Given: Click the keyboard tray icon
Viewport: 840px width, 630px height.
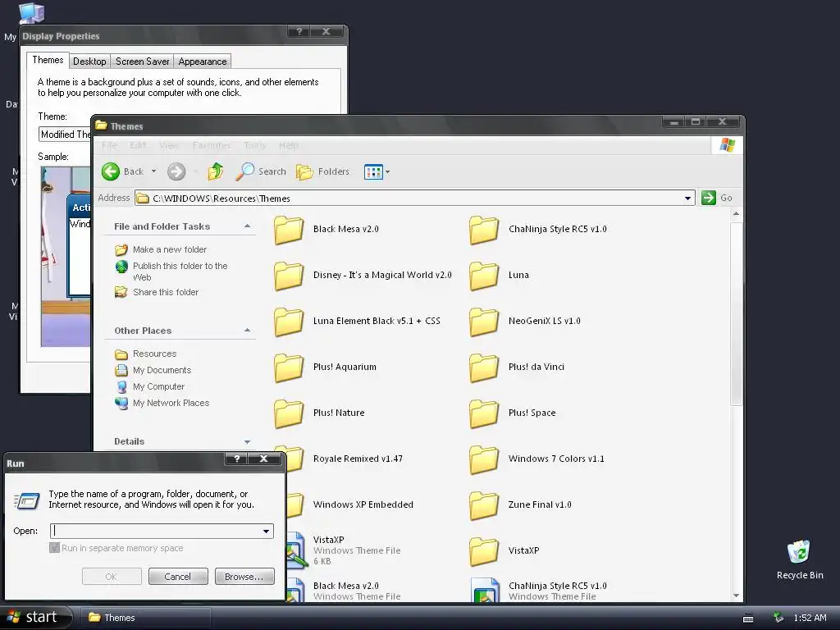Looking at the screenshot, I should (748, 619).
